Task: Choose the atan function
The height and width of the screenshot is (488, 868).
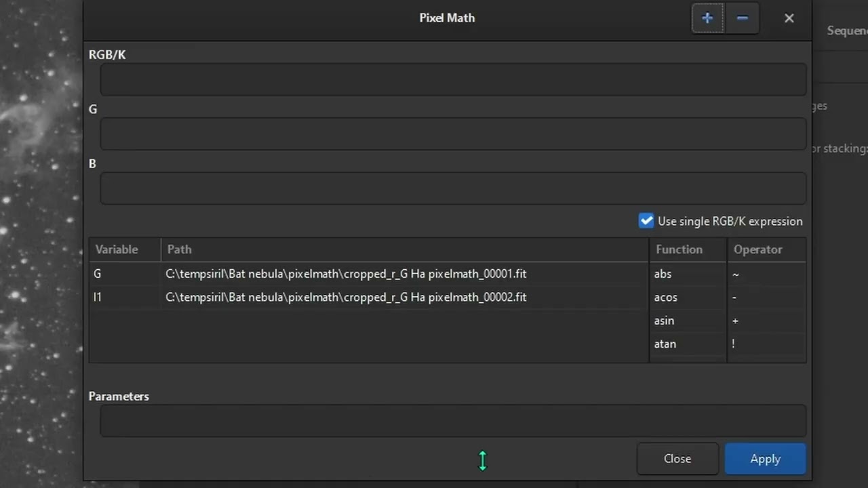Action: [688, 344]
